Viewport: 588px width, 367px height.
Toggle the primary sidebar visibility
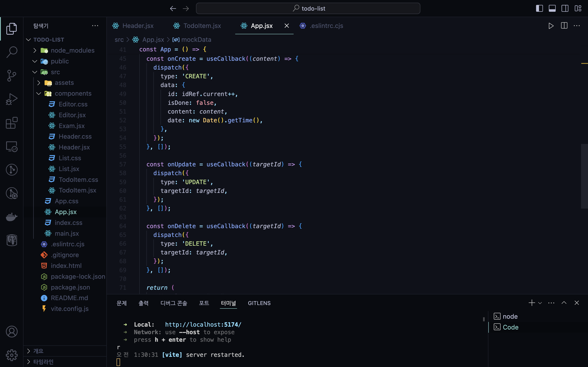coord(539,9)
